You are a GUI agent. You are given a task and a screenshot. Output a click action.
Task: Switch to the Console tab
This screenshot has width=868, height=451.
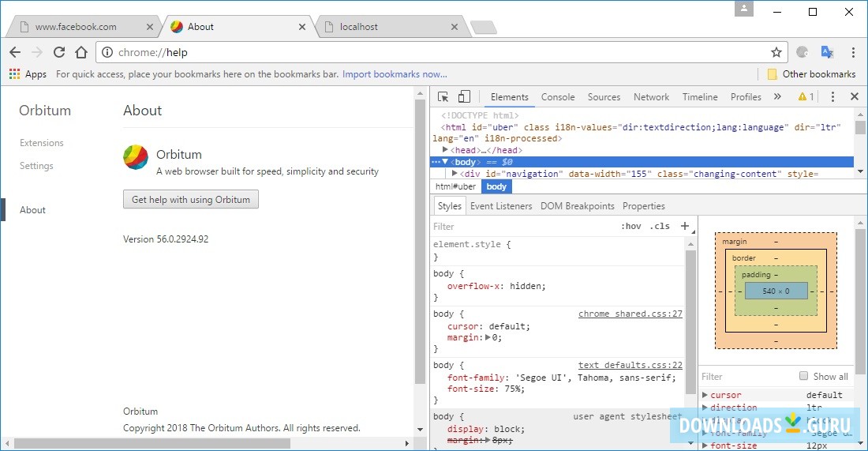click(x=558, y=97)
